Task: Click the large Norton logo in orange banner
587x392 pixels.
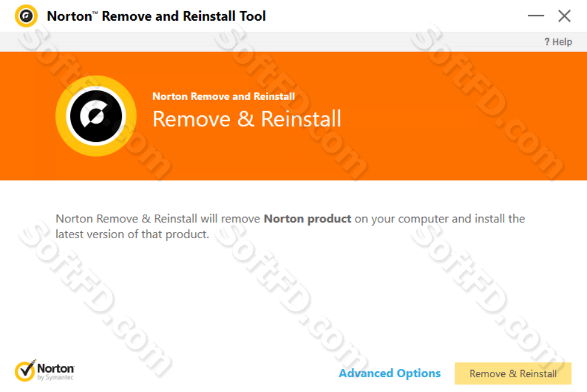Action: (96, 116)
